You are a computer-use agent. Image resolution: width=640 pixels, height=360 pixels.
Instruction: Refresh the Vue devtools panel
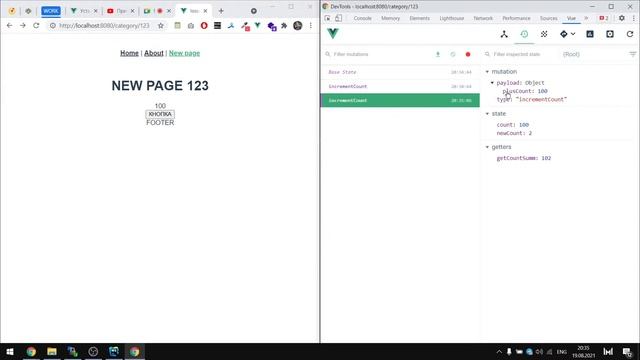point(630,34)
